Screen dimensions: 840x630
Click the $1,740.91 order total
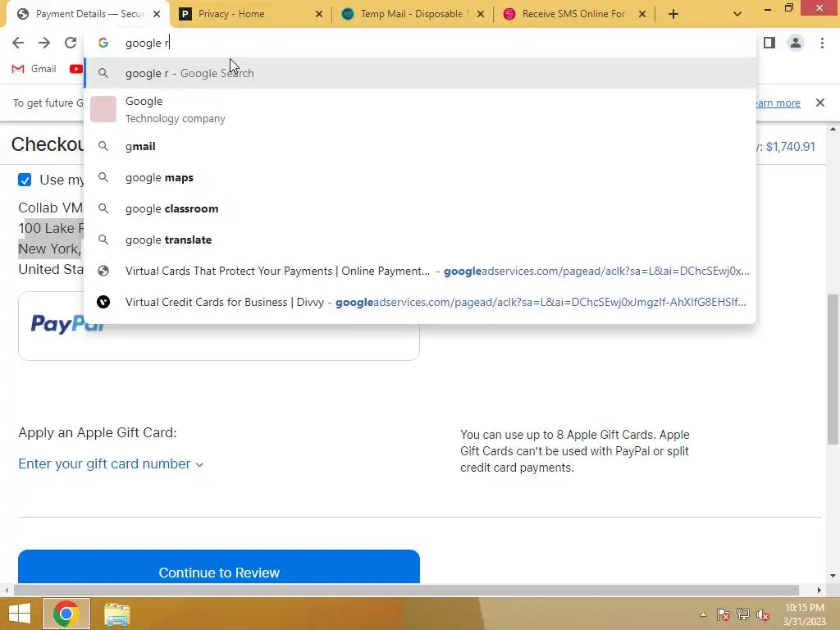point(790,147)
